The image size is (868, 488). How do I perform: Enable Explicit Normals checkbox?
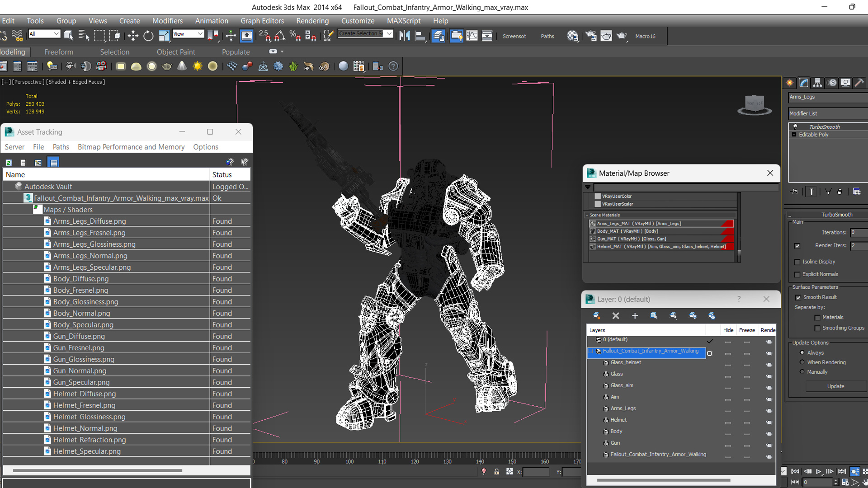click(x=797, y=274)
